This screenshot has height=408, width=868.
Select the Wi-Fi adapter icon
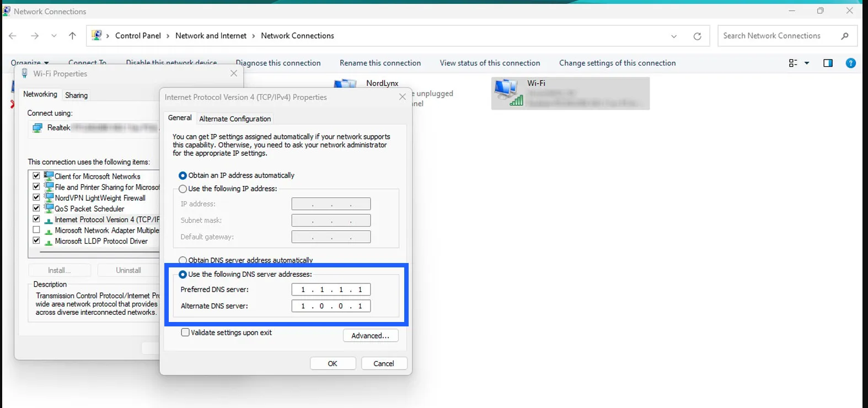click(x=508, y=92)
